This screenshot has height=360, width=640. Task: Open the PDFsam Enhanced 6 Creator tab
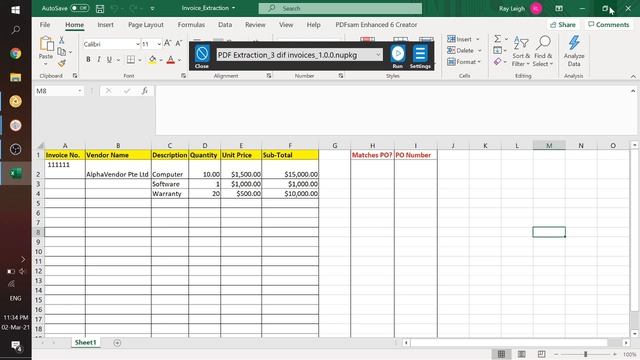point(376,24)
